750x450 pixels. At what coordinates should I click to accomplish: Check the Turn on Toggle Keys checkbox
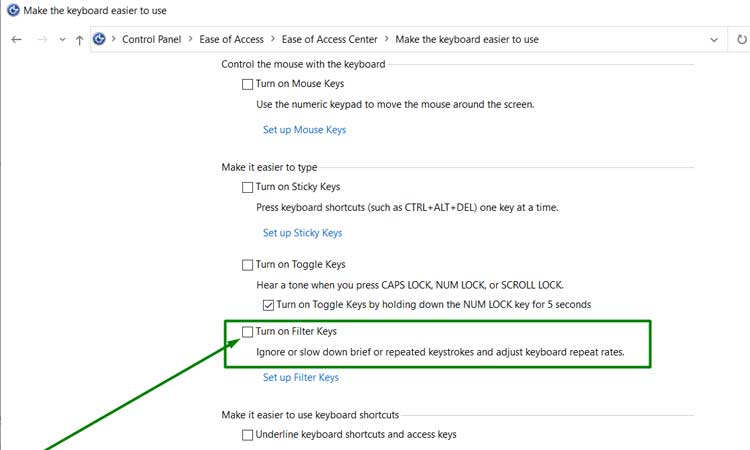tap(247, 265)
